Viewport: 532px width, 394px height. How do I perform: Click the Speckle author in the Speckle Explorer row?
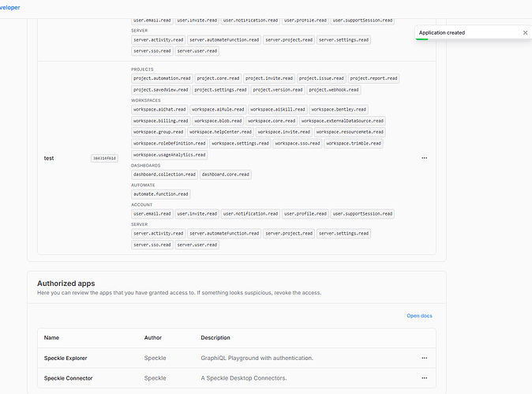[x=155, y=358]
